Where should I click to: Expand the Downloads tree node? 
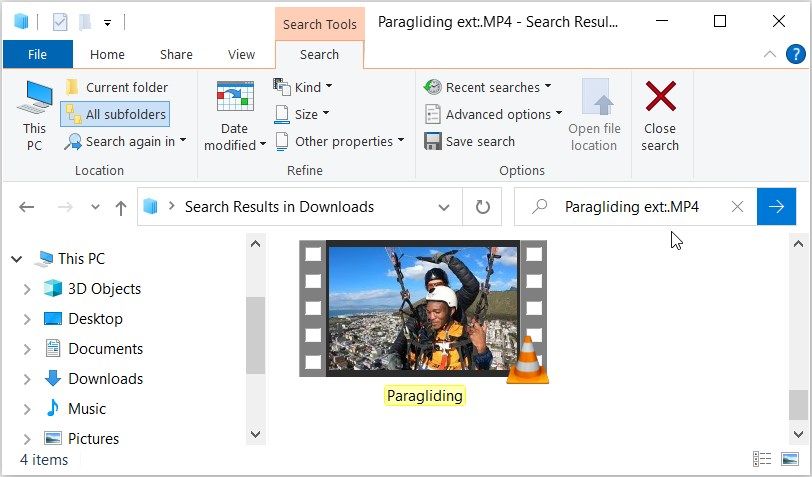pyautogui.click(x=27, y=379)
